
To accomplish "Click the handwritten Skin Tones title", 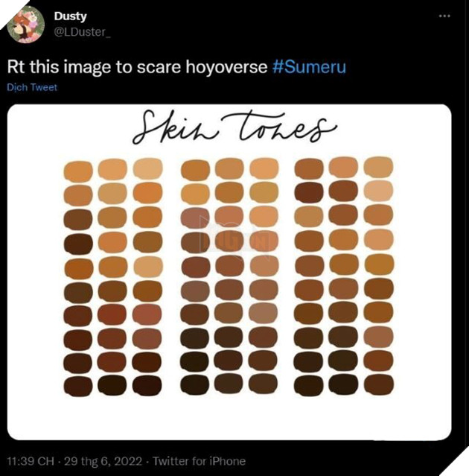I will [234, 130].
